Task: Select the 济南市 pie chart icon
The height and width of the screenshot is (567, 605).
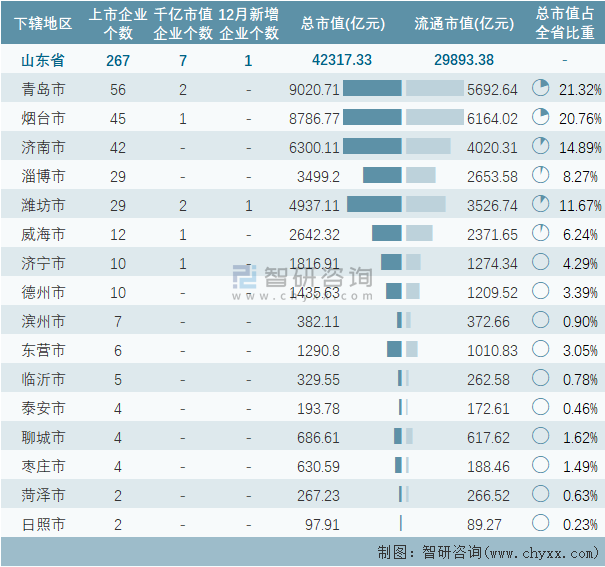Action: click(x=541, y=147)
